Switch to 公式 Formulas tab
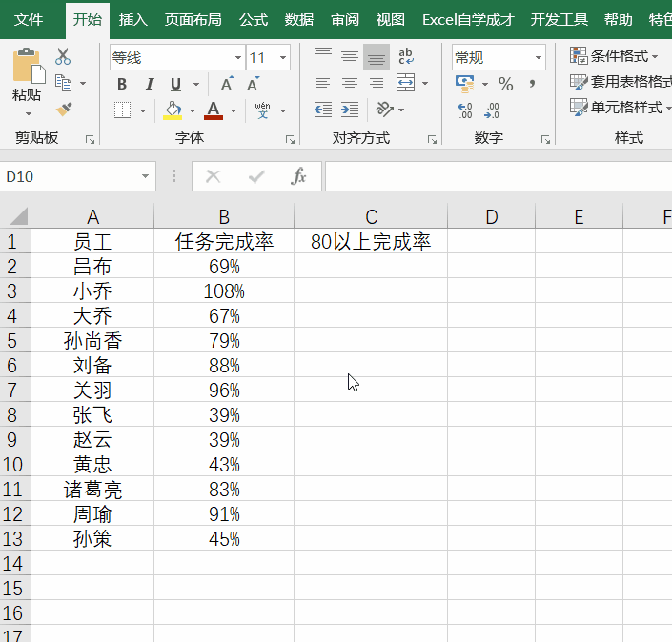This screenshot has height=642, width=672. pos(254,20)
